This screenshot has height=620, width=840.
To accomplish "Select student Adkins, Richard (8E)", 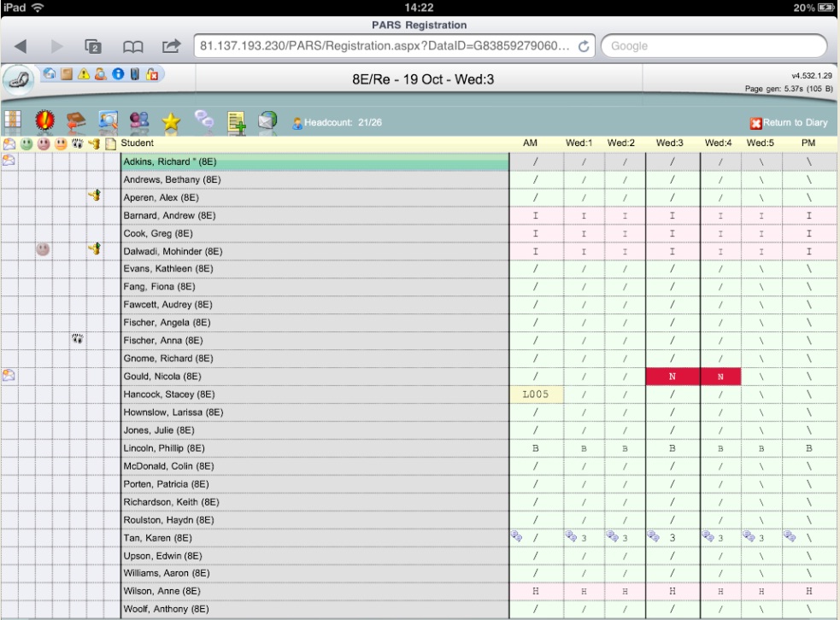I will point(315,161).
